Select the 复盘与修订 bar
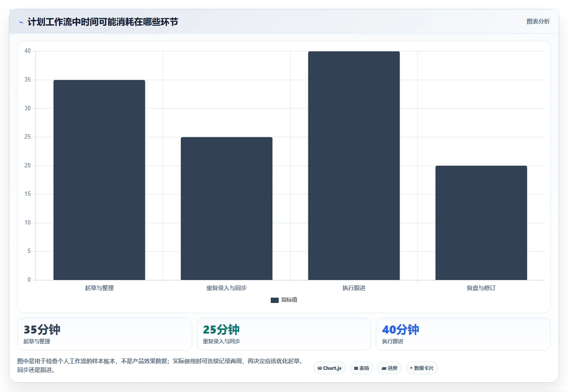This screenshot has height=392, width=568. [x=481, y=223]
